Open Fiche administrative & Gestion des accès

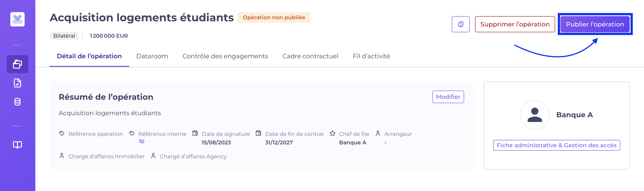pyautogui.click(x=557, y=145)
